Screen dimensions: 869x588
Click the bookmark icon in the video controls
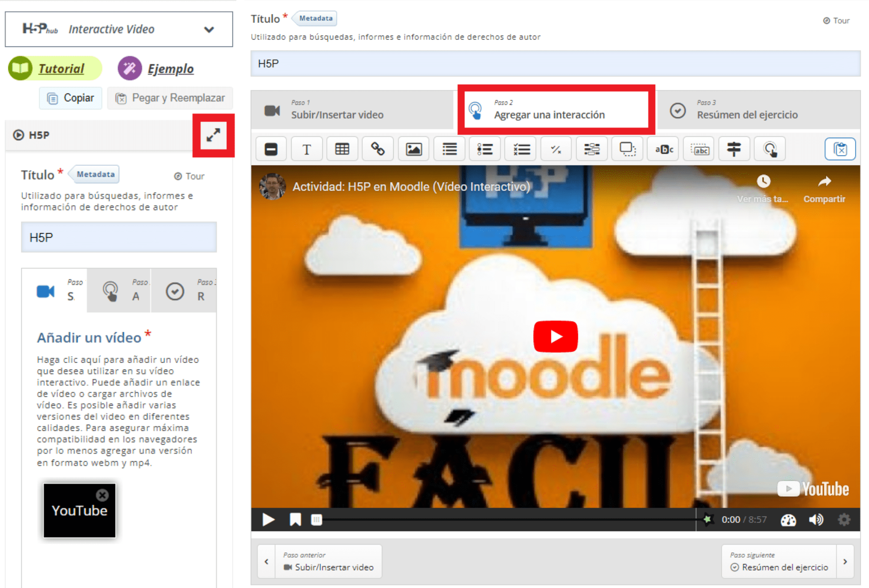295,519
